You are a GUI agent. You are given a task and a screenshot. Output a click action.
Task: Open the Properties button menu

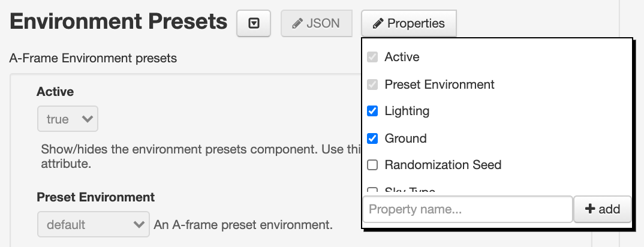409,23
